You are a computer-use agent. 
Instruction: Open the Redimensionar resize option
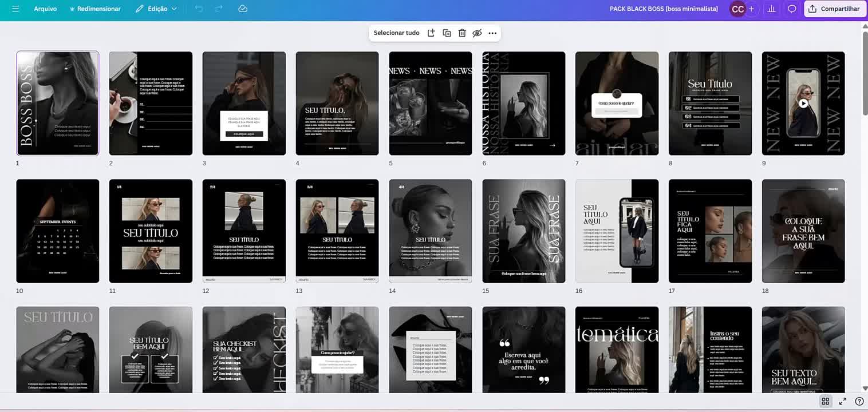(x=95, y=9)
